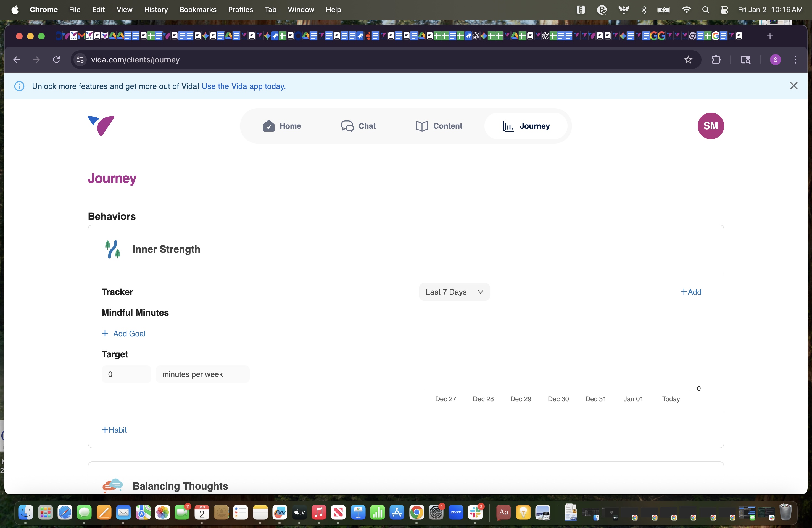Reload the page via the refresh icon

pyautogui.click(x=57, y=60)
